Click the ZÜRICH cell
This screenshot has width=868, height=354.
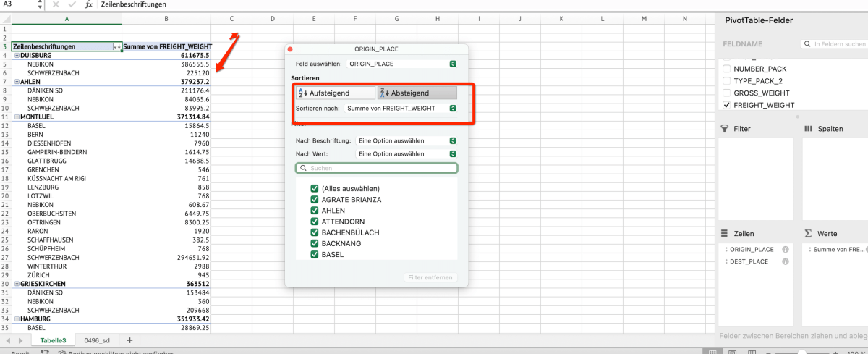[x=67, y=275]
